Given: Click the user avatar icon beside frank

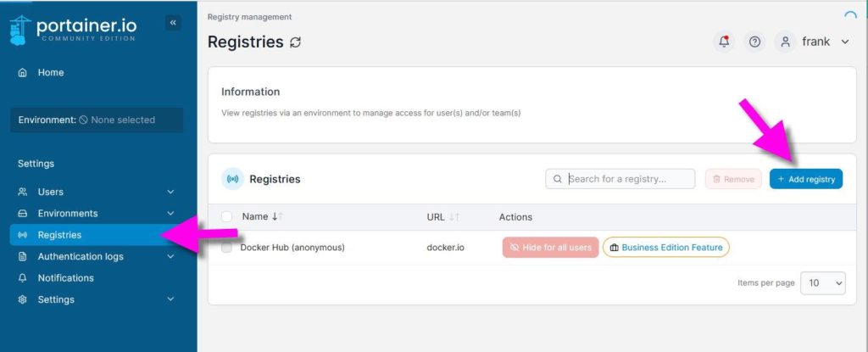Looking at the screenshot, I should [x=785, y=42].
